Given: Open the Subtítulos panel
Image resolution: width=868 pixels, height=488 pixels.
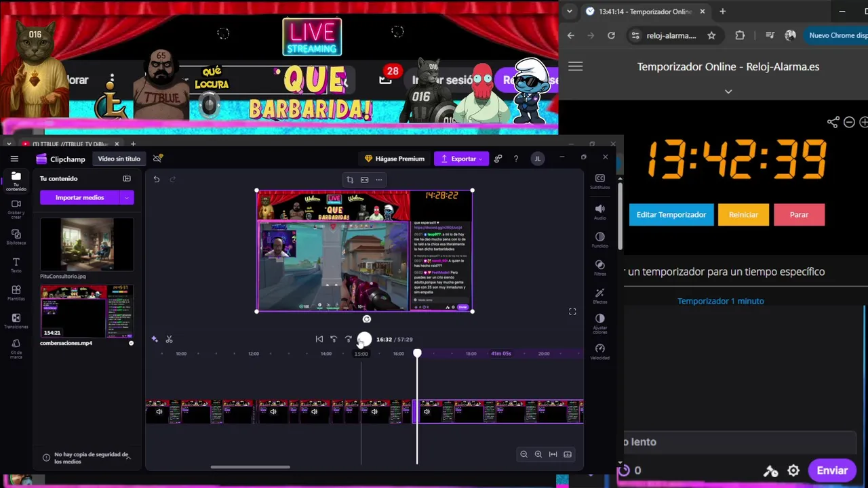Looking at the screenshot, I should click(599, 181).
